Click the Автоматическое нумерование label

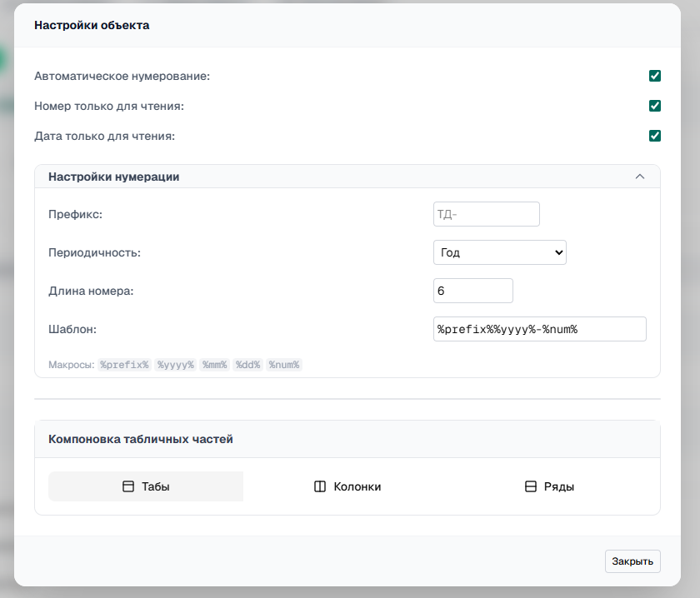click(x=122, y=77)
